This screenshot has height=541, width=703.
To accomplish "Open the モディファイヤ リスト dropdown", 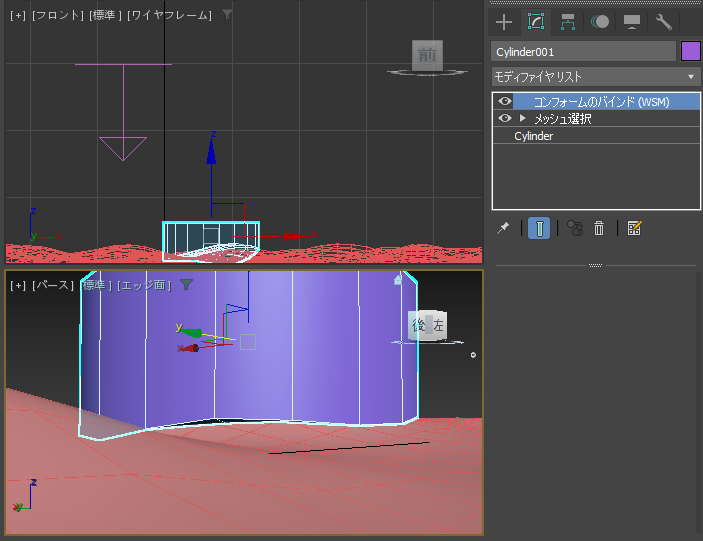I will click(596, 77).
